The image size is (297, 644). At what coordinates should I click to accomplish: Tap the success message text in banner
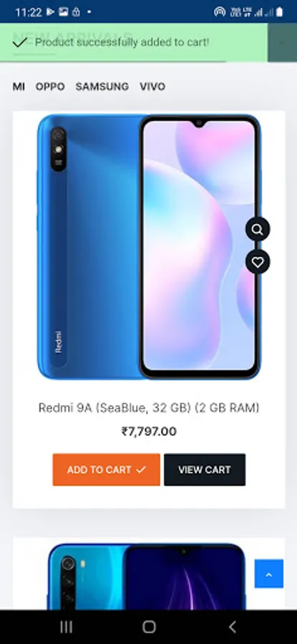tap(122, 42)
